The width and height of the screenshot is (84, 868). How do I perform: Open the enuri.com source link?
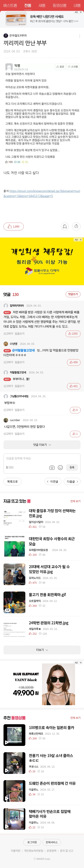click(x=42, y=193)
